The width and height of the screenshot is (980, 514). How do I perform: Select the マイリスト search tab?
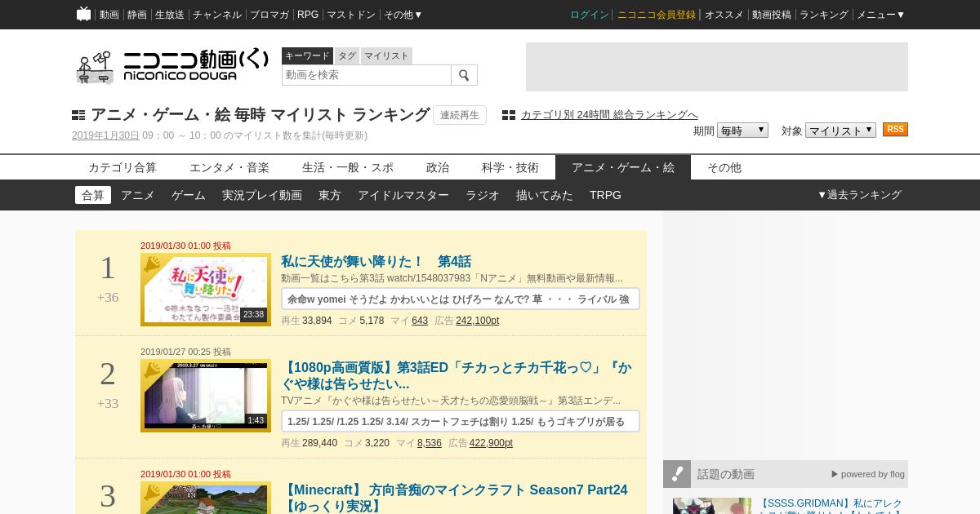(386, 55)
